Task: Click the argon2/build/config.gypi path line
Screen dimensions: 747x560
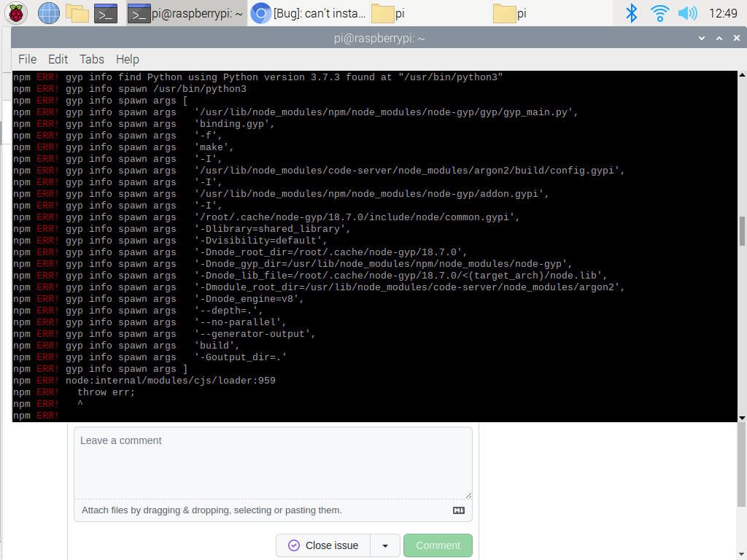Action: pos(410,171)
